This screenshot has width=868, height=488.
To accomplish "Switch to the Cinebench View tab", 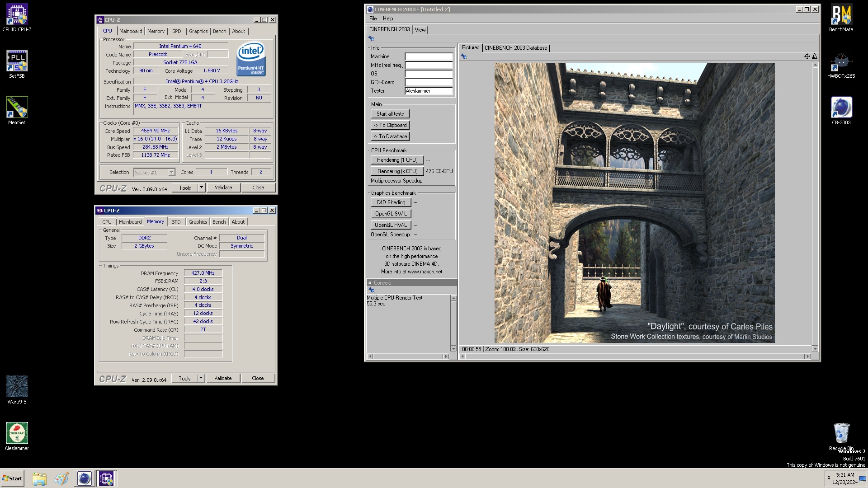I will (x=420, y=30).
